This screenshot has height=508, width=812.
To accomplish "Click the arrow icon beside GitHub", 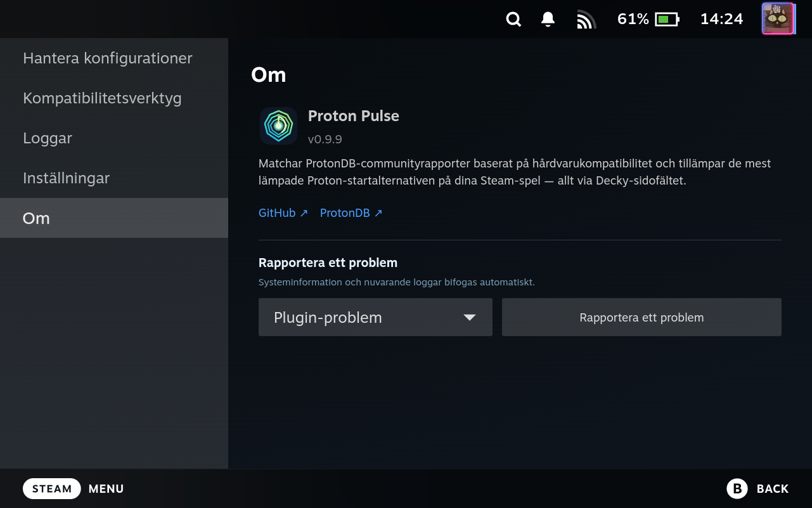I will tap(304, 213).
